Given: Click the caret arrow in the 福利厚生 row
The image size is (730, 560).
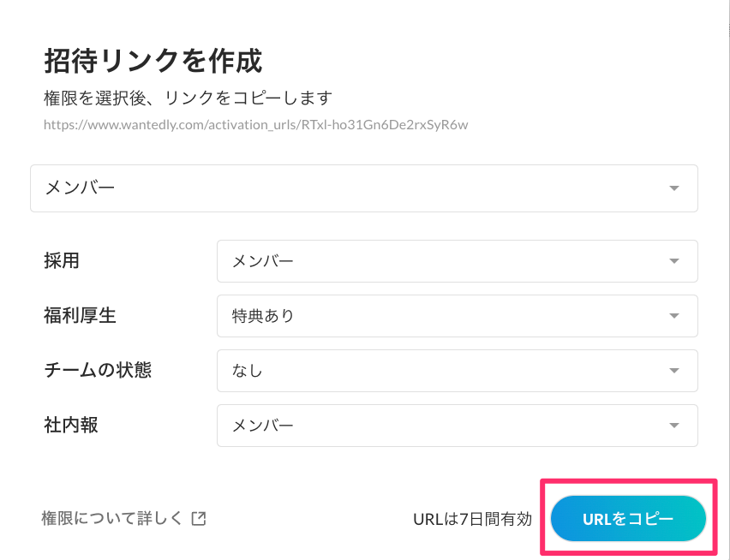Looking at the screenshot, I should click(674, 316).
